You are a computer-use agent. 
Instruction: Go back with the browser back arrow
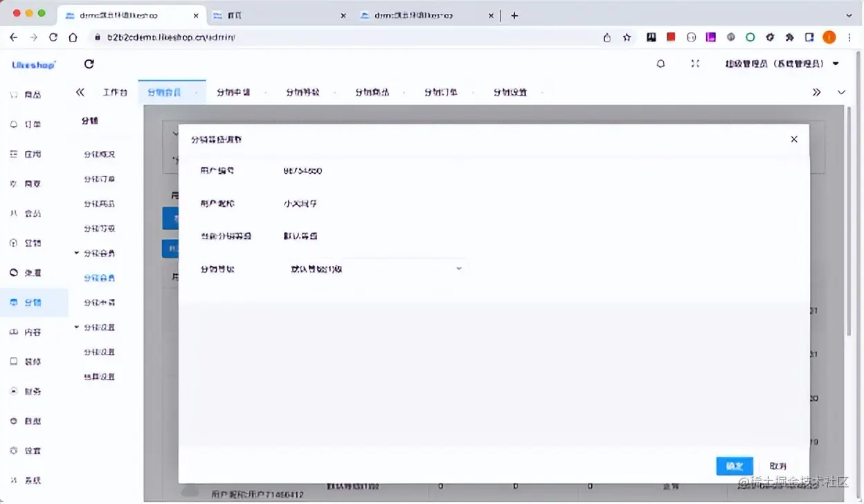[14, 37]
